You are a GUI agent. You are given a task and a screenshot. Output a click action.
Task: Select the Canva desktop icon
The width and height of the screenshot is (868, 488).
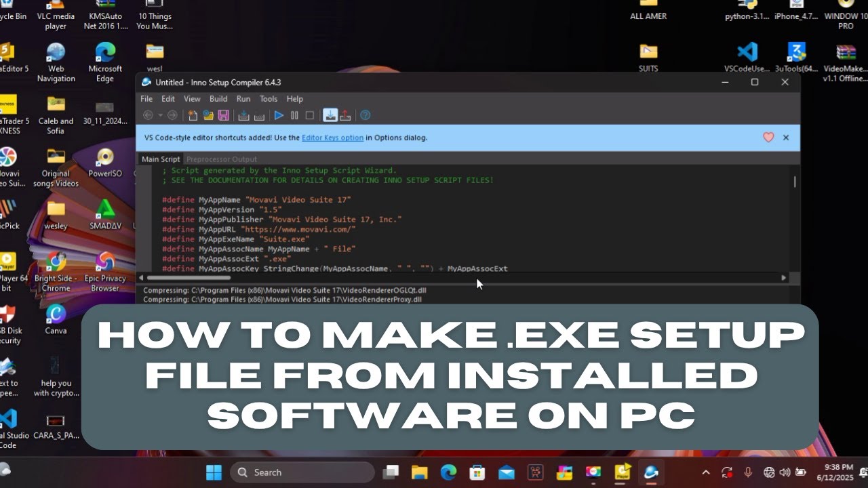[56, 319]
